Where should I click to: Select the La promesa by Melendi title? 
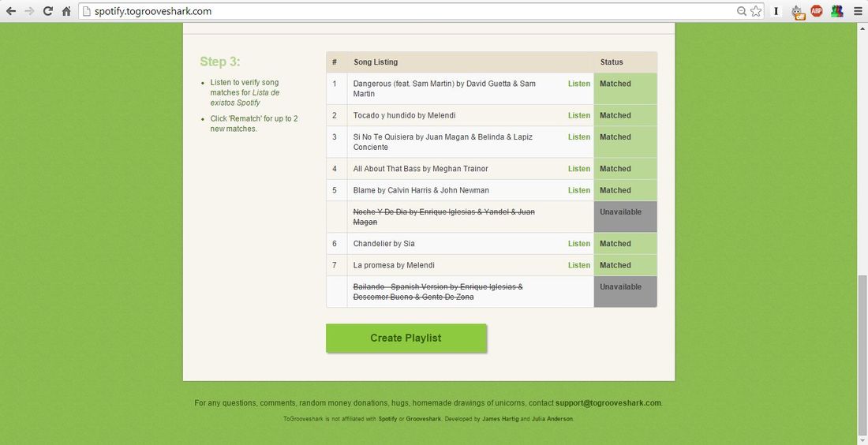coord(394,265)
